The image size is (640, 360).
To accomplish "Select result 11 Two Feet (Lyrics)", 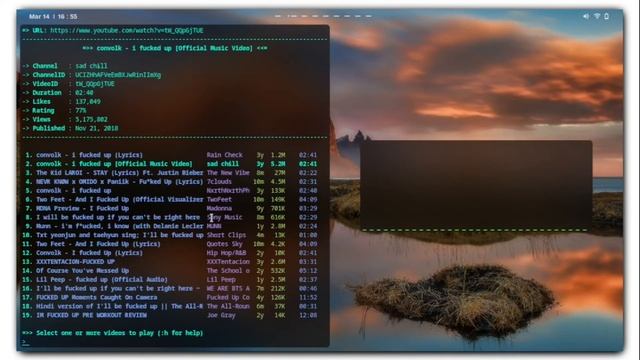I will click(98, 244).
